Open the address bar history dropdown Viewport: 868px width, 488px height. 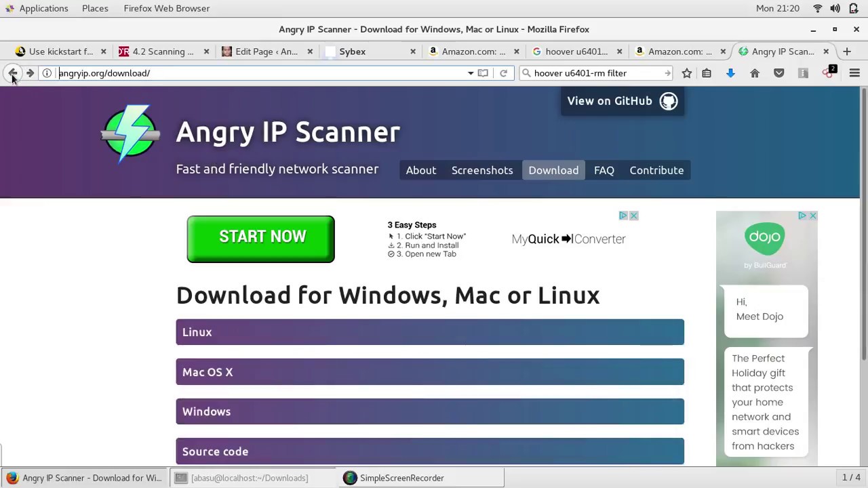click(471, 73)
